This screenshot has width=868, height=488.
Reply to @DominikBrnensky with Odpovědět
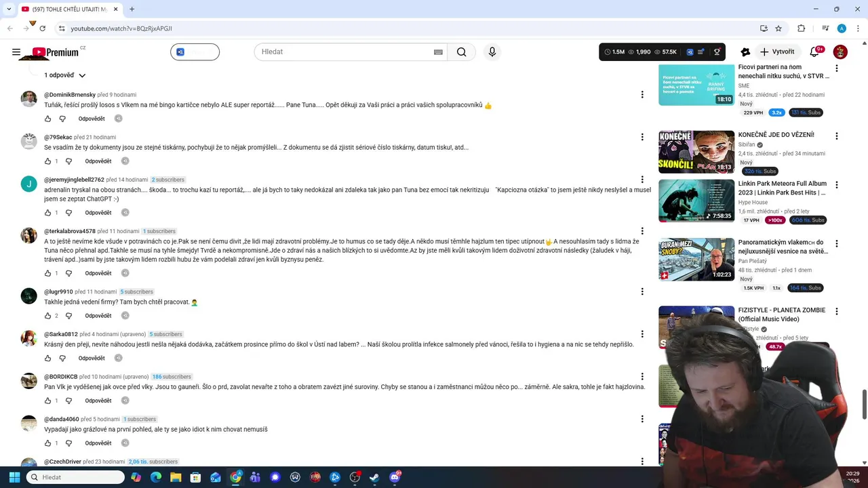(92, 119)
